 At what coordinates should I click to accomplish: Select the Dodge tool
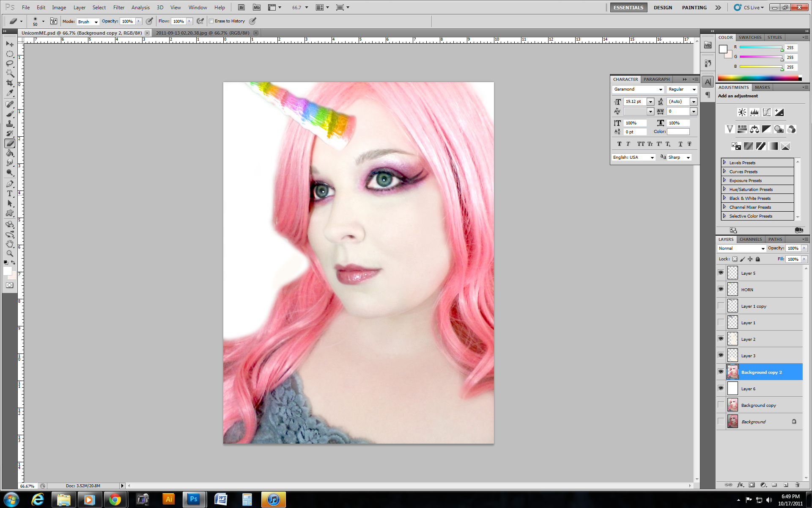[10, 172]
